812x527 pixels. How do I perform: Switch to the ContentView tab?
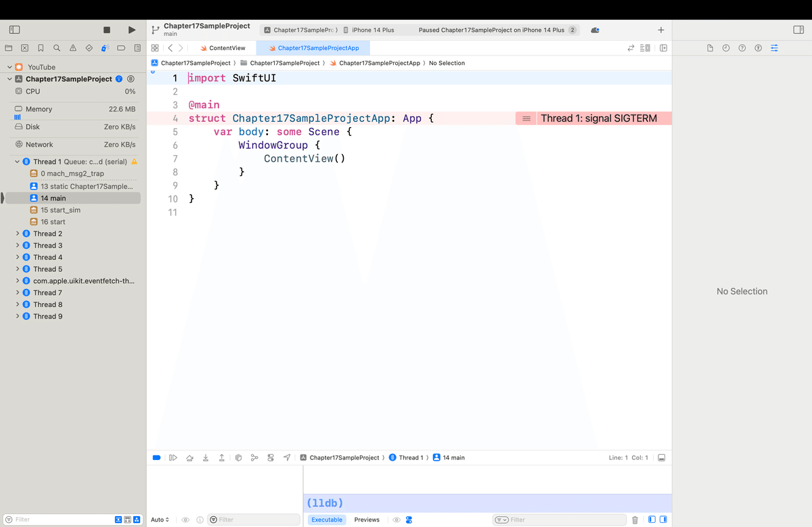pos(223,48)
